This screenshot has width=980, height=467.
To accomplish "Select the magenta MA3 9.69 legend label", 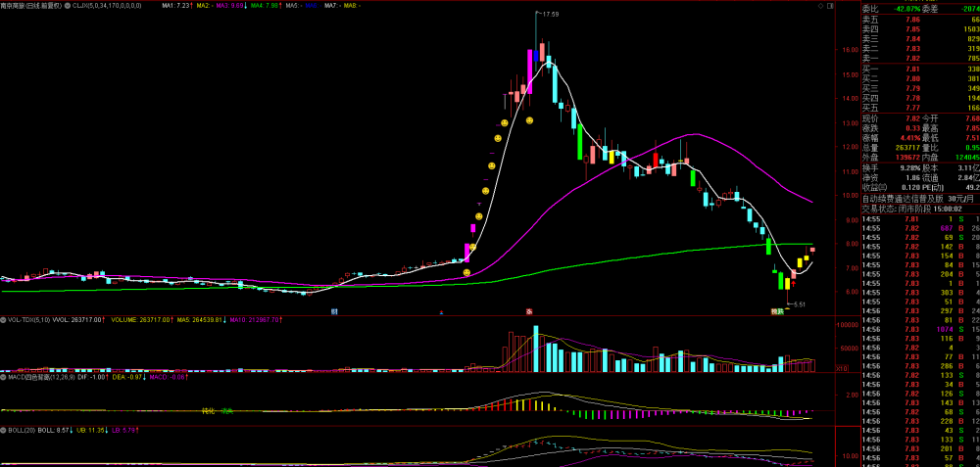I will (230, 5).
